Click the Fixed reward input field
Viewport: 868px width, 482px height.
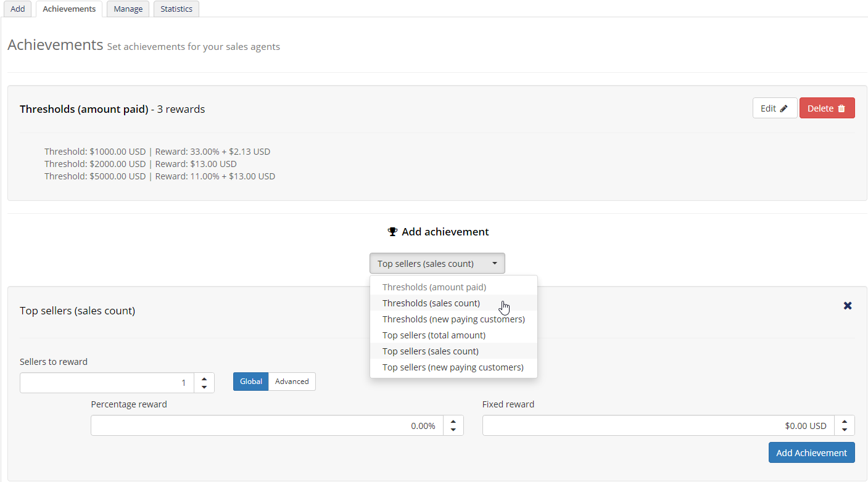point(658,425)
